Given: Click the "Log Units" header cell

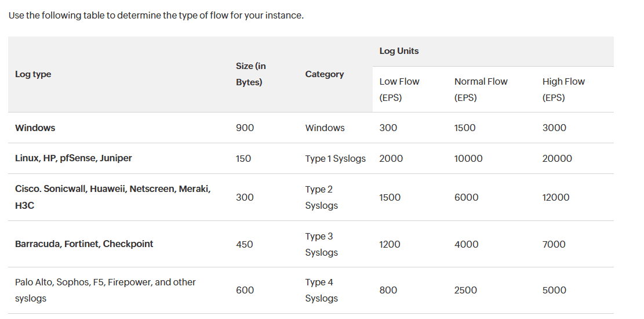Looking at the screenshot, I should 399,51.
